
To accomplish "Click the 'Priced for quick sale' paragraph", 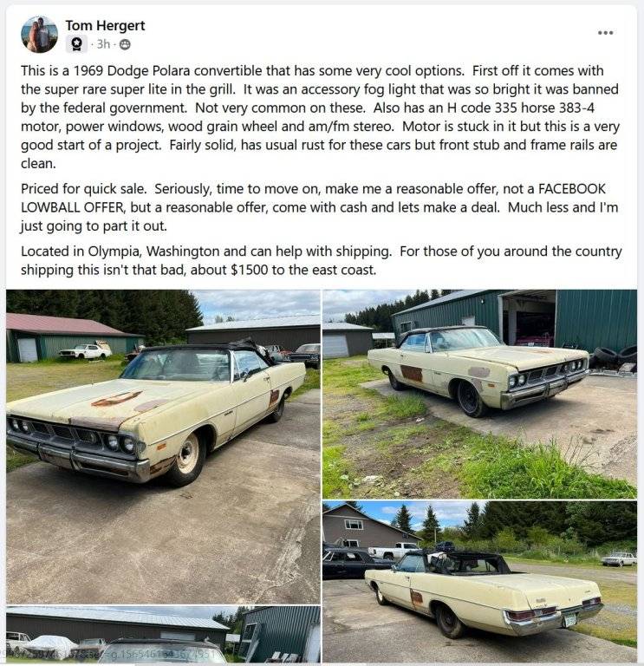I will click(319, 207).
